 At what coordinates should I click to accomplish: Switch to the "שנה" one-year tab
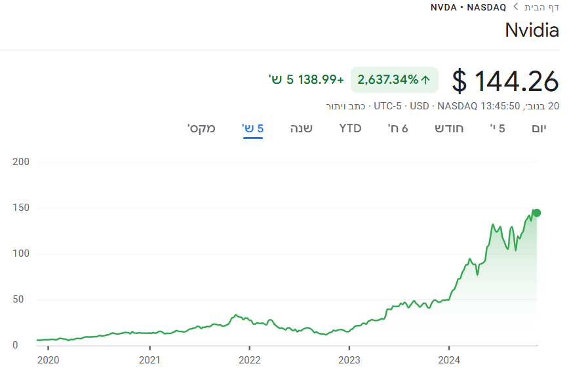[302, 128]
